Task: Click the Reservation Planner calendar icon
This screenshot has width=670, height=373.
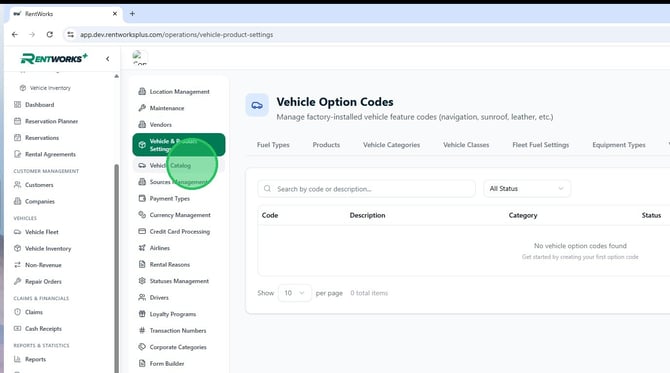Action: point(18,121)
